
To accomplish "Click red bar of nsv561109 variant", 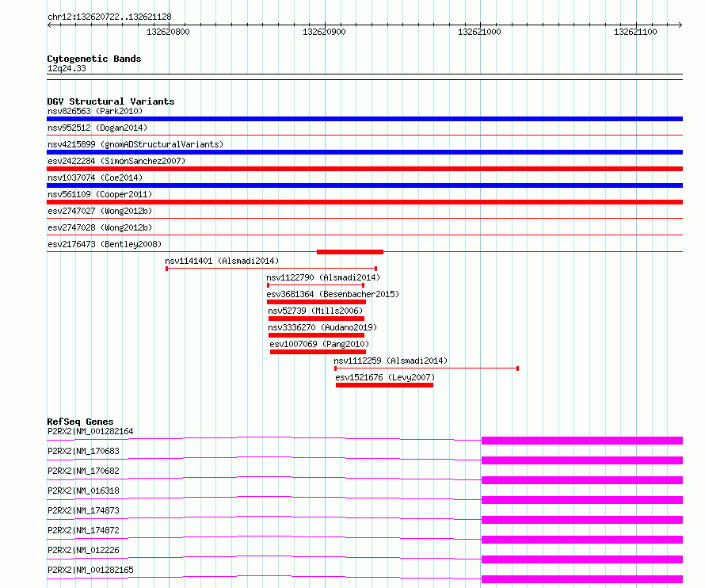I will click(x=364, y=202).
